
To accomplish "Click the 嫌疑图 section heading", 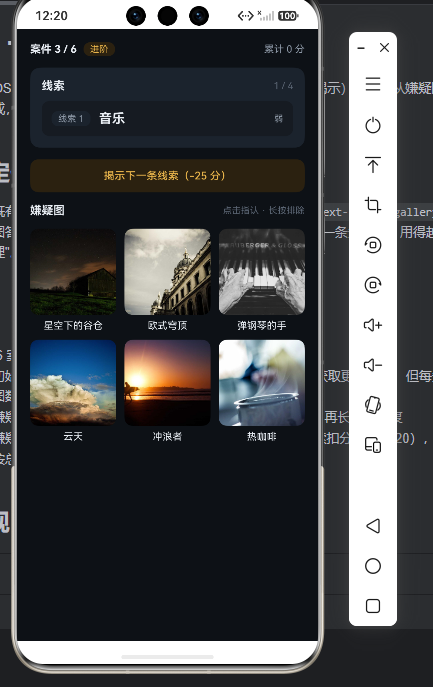I will (x=47, y=210).
